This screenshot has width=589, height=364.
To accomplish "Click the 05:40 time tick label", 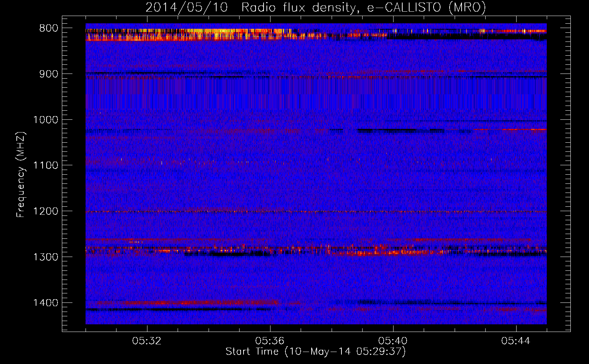I will point(393,341).
